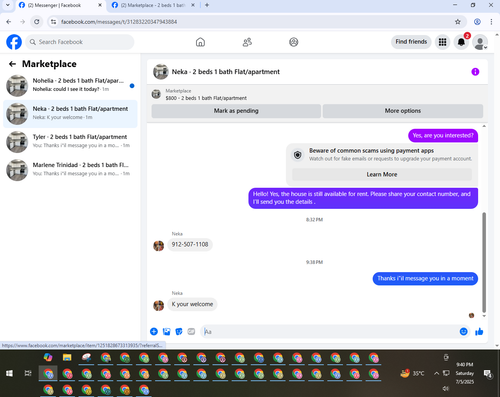
Task: Switch to the Marketplace - 2 beds tab
Action: tap(152, 5)
